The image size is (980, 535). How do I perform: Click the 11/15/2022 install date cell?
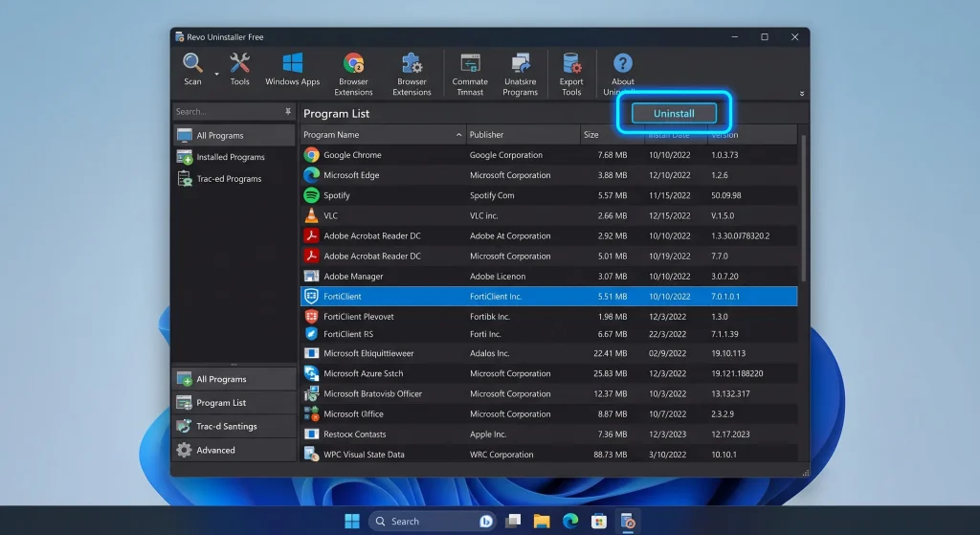tap(669, 195)
